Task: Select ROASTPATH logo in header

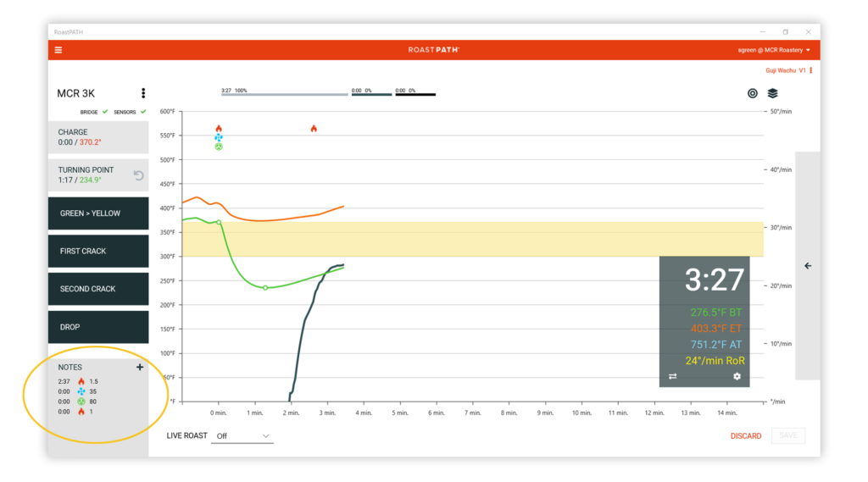Action: pos(434,50)
